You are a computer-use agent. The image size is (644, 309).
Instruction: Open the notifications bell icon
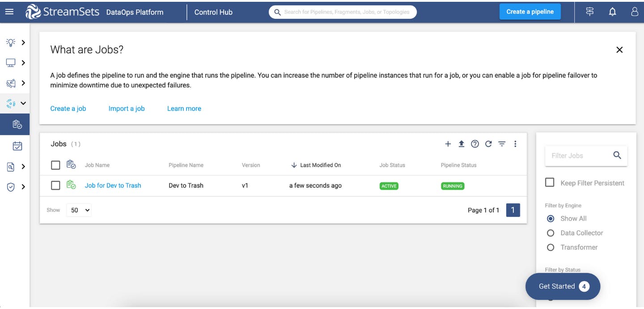612,12
